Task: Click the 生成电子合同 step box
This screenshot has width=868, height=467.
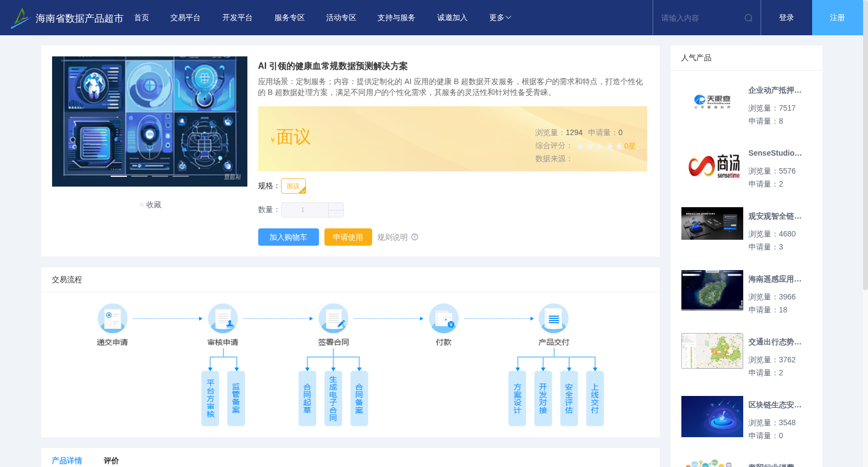Action: pyautogui.click(x=333, y=399)
